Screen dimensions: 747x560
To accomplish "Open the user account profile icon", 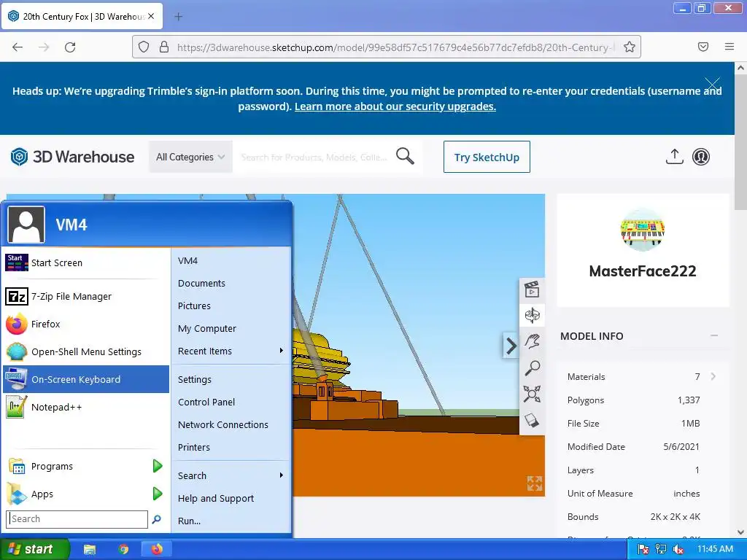I will point(701,157).
